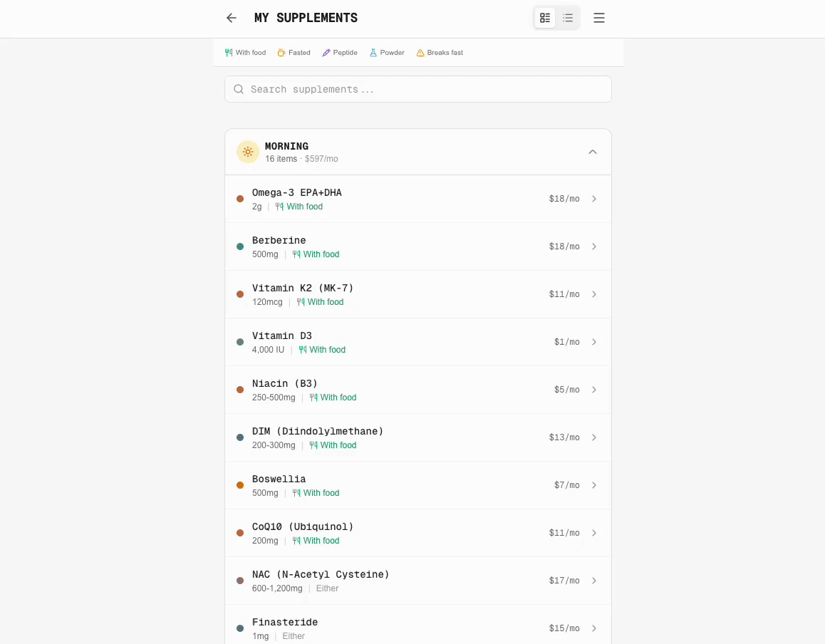The image size is (825, 644).
Task: Click the Fasted icon in legend
Action: coord(281,53)
